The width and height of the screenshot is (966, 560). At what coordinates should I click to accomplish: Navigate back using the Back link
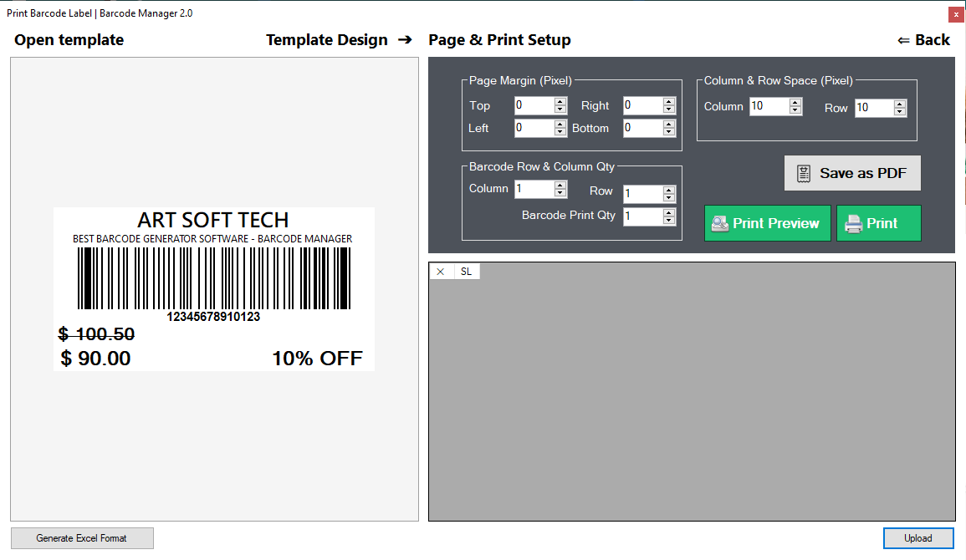coord(923,39)
